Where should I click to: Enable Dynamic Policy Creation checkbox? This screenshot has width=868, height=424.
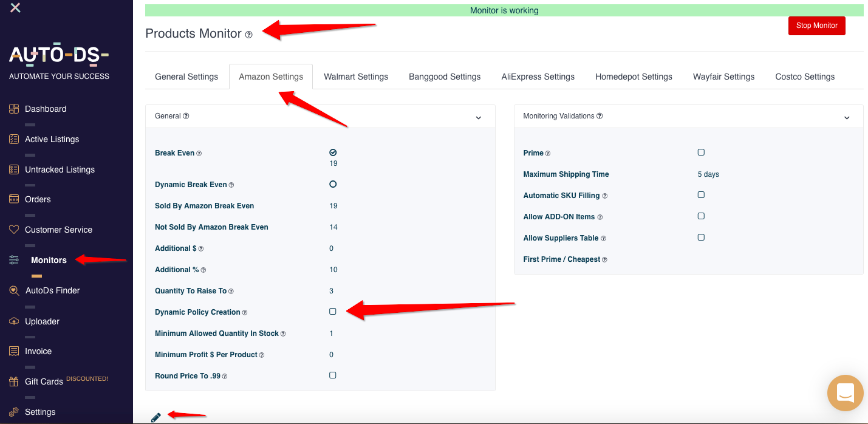pos(333,311)
